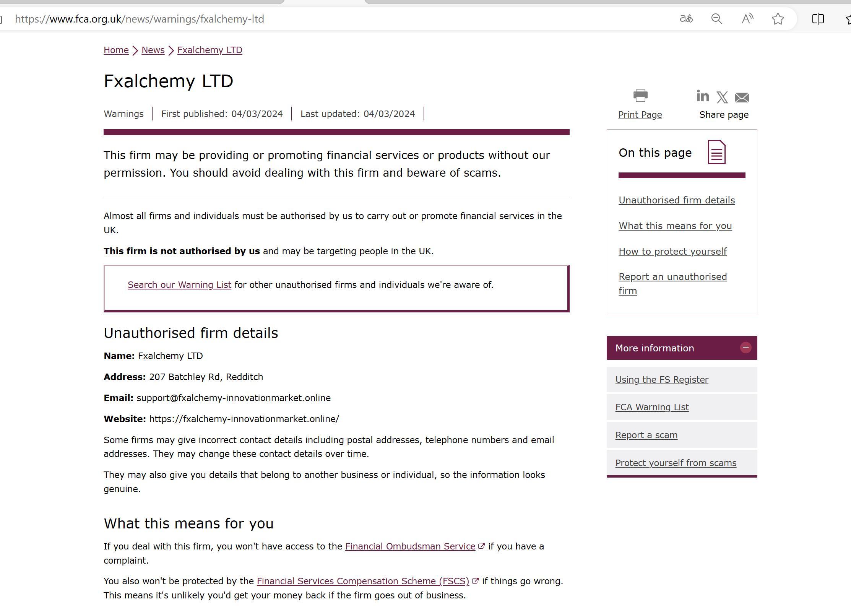Add page to favorites star icon
The width and height of the screenshot is (851, 616).
point(778,19)
